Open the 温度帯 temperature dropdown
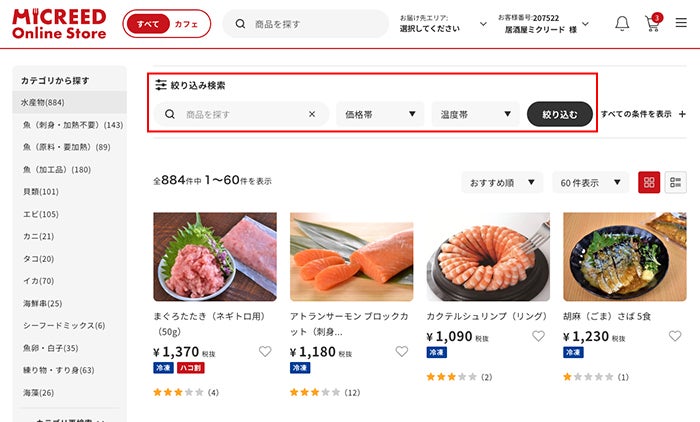The image size is (700, 422). (x=475, y=114)
